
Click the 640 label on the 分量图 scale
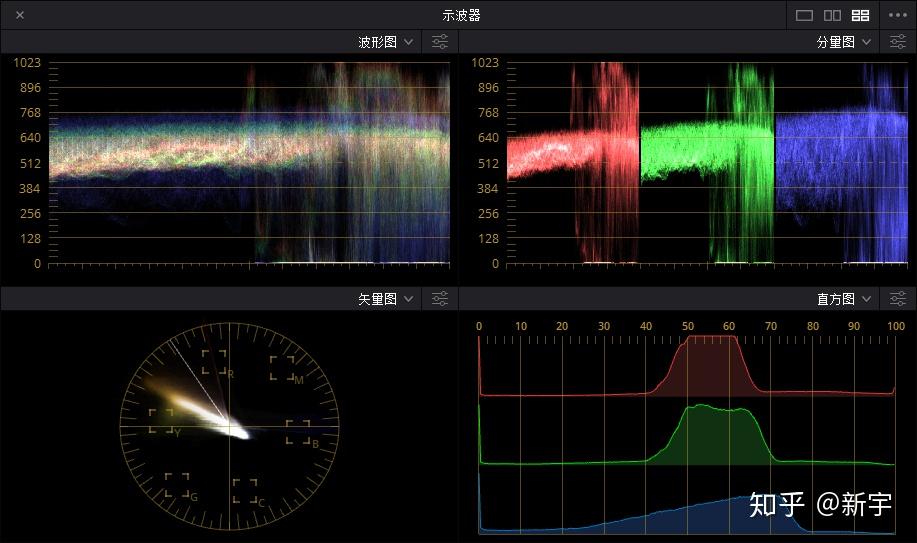(488, 138)
